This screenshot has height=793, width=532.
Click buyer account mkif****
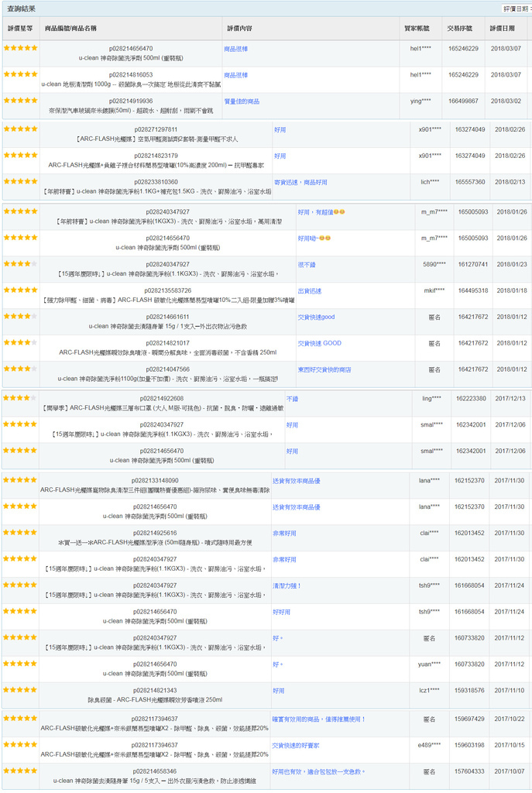pyautogui.click(x=434, y=291)
